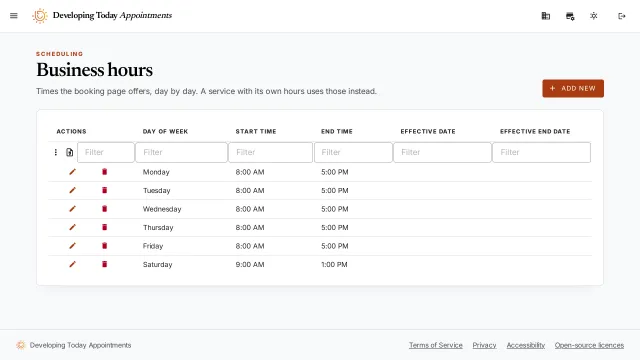Screen dimensions: 640x360
Task: Select the Monday cell
Action: pyautogui.click(x=156, y=172)
